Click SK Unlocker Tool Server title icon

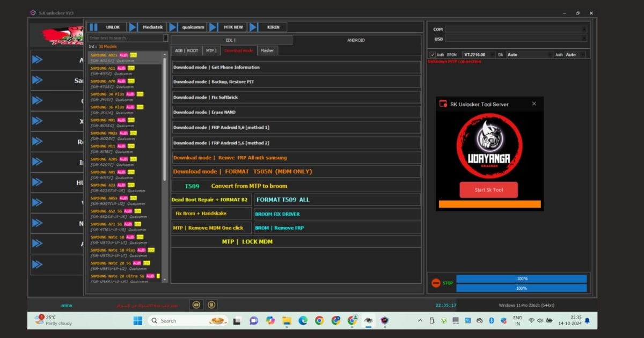(443, 104)
